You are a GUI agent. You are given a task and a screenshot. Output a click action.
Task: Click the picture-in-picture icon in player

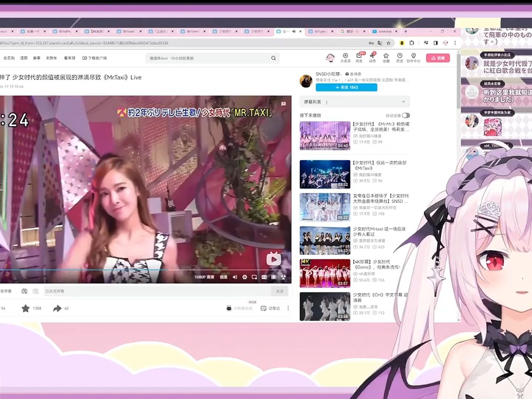254,277
